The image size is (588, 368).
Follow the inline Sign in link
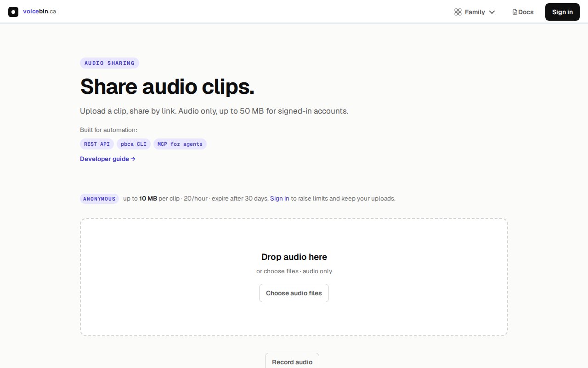(280, 199)
